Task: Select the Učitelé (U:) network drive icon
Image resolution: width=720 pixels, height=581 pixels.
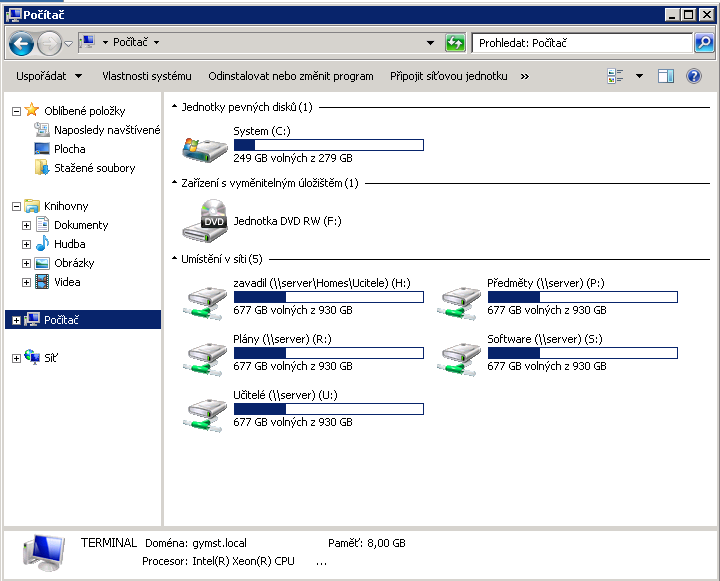Action: [x=205, y=415]
